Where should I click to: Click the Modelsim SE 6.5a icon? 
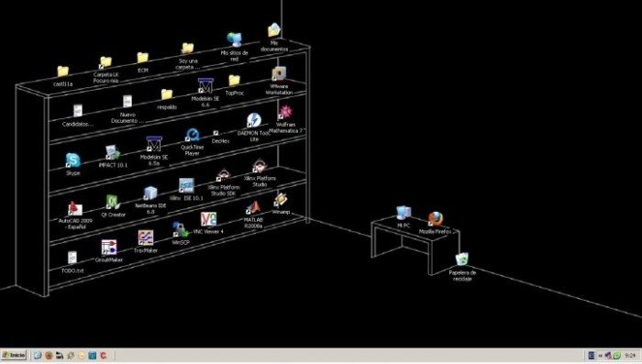[154, 144]
